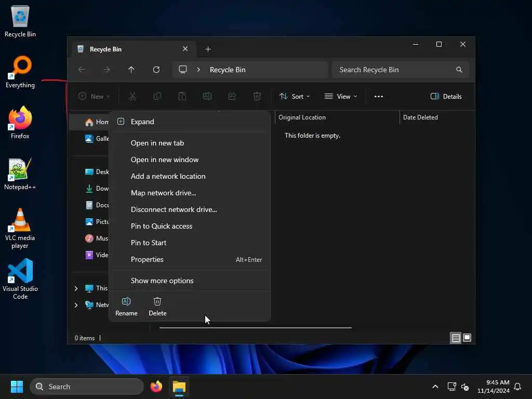Select Map network drive...
532x399 pixels.
[x=189, y=193]
